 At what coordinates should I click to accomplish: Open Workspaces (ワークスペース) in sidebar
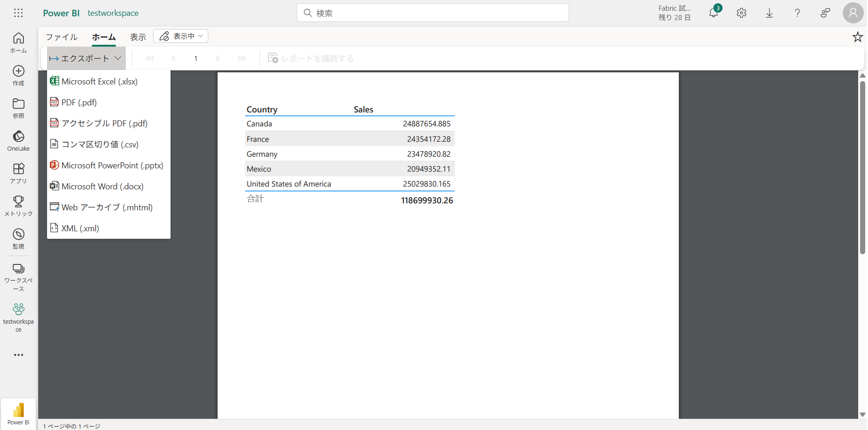(19, 277)
